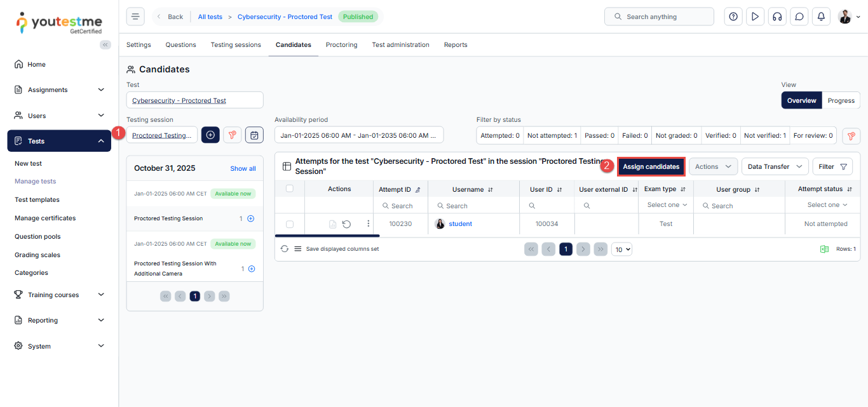
Task: Check the student row checkbox
Action: [290, 224]
